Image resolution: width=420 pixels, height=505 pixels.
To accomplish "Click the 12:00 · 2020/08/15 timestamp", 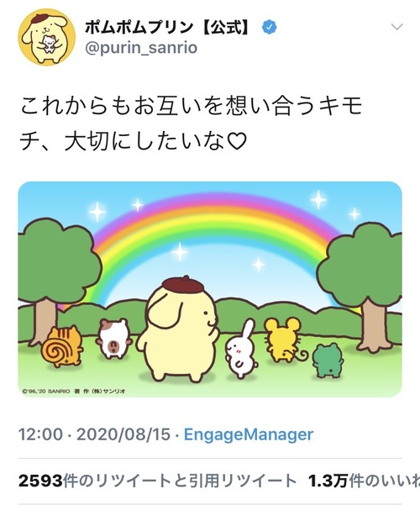I will pyautogui.click(x=94, y=434).
